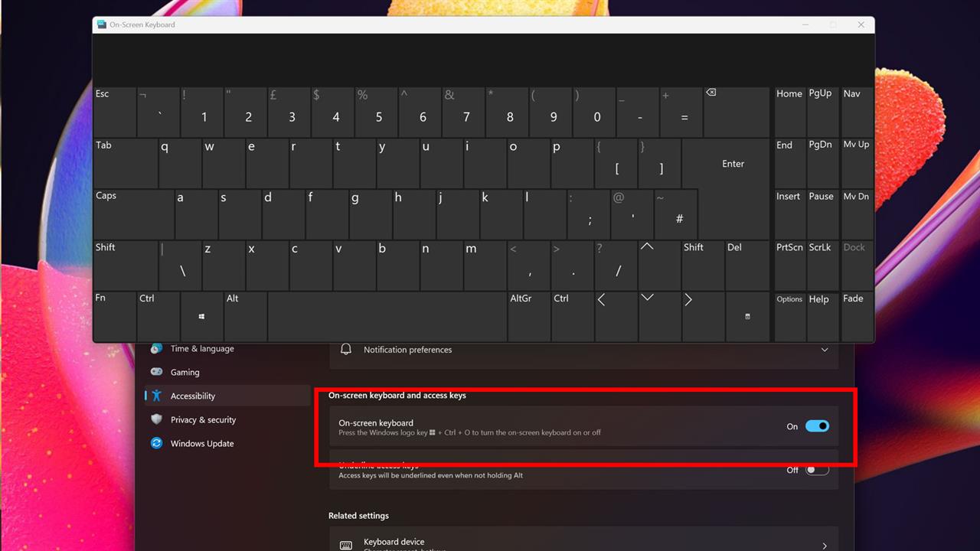Click the Mv Dn key
The image size is (980, 551).
click(857, 214)
